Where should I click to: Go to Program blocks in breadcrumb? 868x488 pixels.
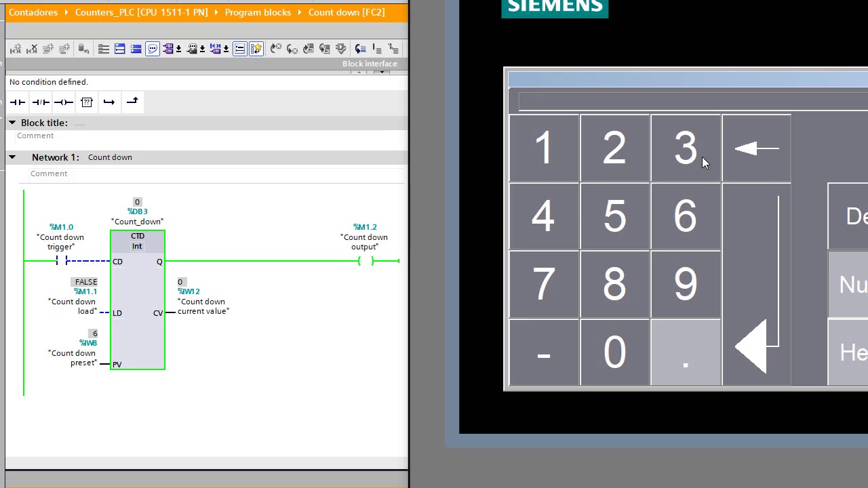pos(258,12)
